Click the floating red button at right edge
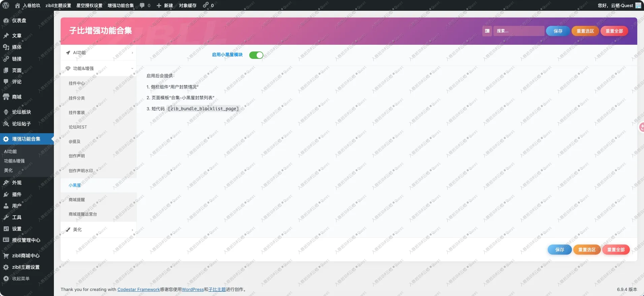Viewport: 644px width, 296px height. click(642, 127)
